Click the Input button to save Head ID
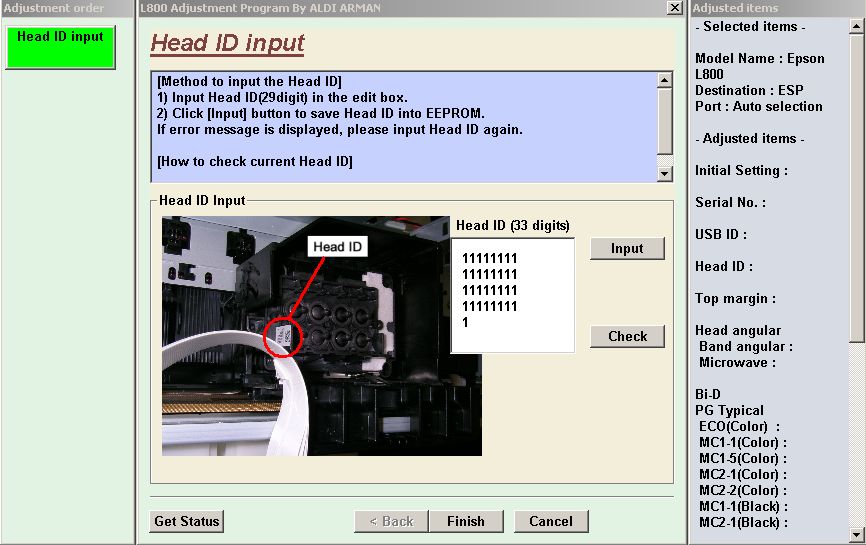Image resolution: width=866 pixels, height=545 pixels. [x=627, y=248]
